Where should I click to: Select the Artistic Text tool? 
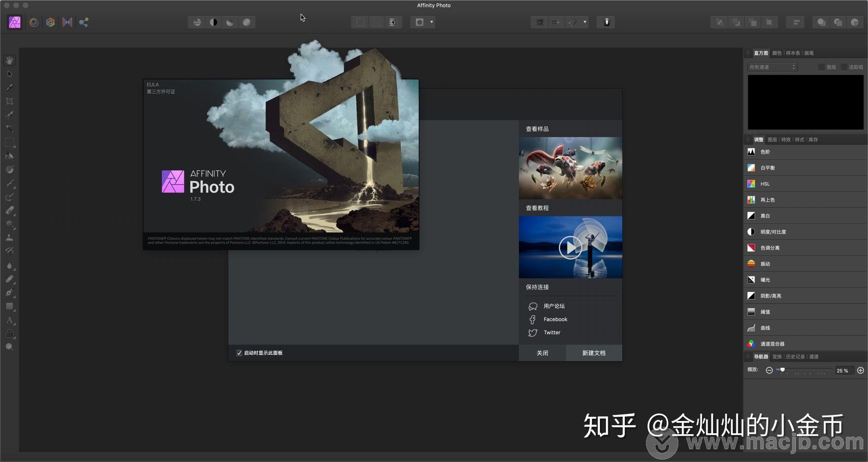click(9, 320)
